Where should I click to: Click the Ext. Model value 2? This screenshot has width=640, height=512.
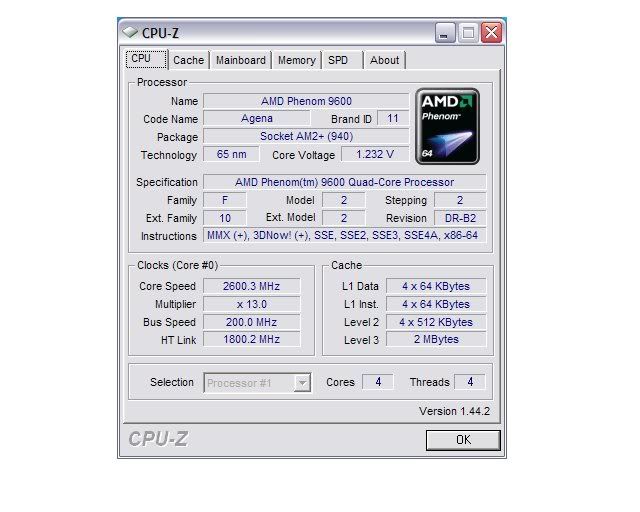pyautogui.click(x=344, y=218)
